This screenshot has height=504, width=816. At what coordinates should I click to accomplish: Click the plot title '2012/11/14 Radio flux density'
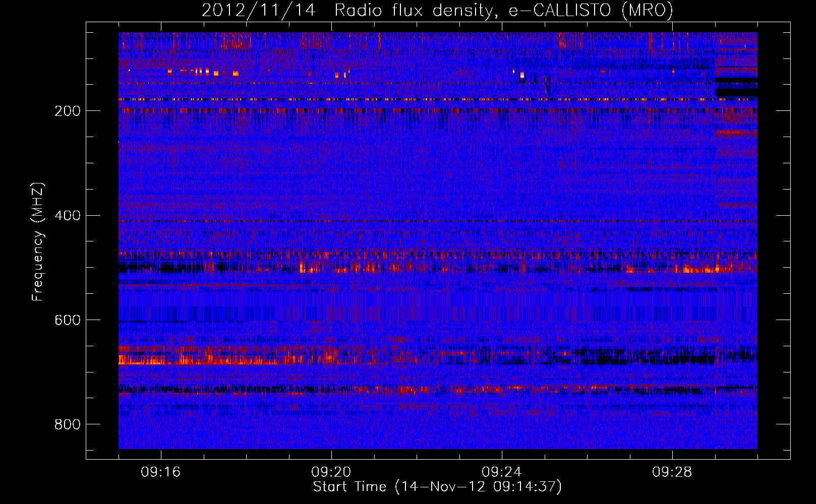click(x=437, y=10)
